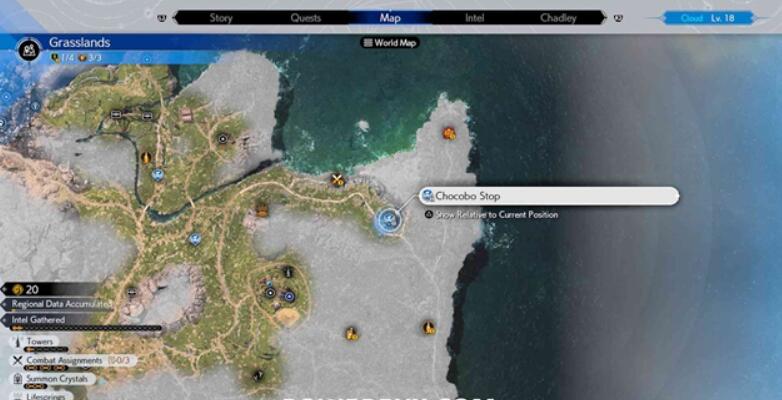782x400 pixels.
Task: Select the Grasslands region emblem icon
Action: coord(31,48)
